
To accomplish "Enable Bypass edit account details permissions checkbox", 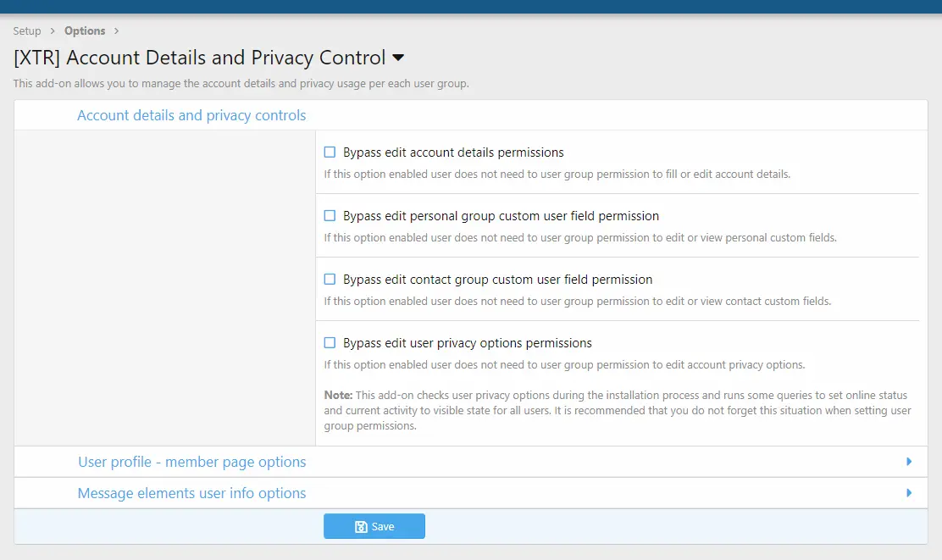I will coord(330,152).
